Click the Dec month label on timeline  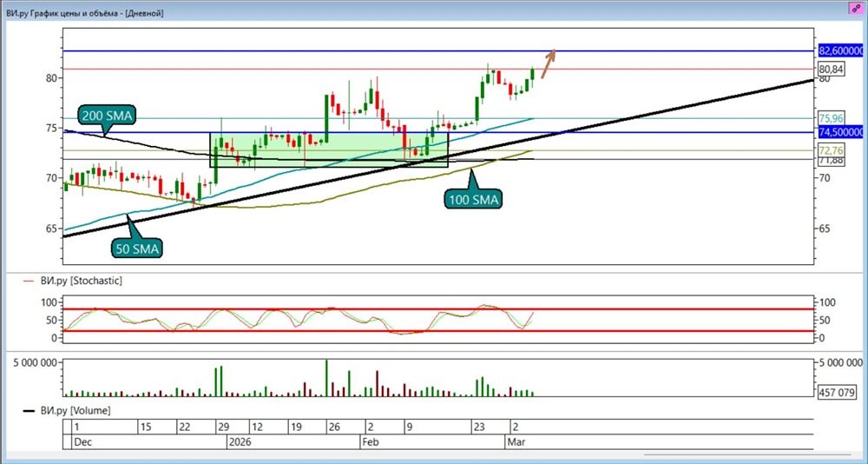point(83,442)
